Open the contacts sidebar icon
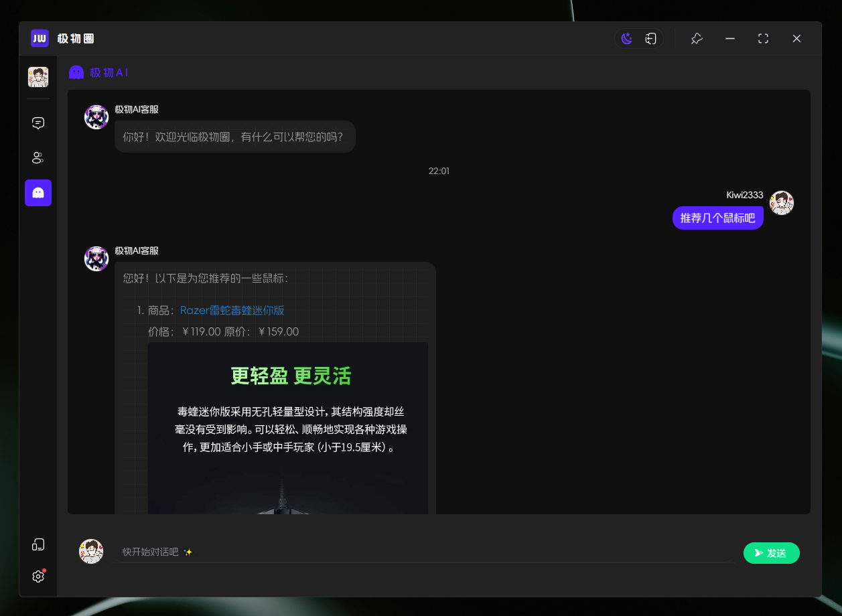Screen dimensions: 842x616 [38, 158]
